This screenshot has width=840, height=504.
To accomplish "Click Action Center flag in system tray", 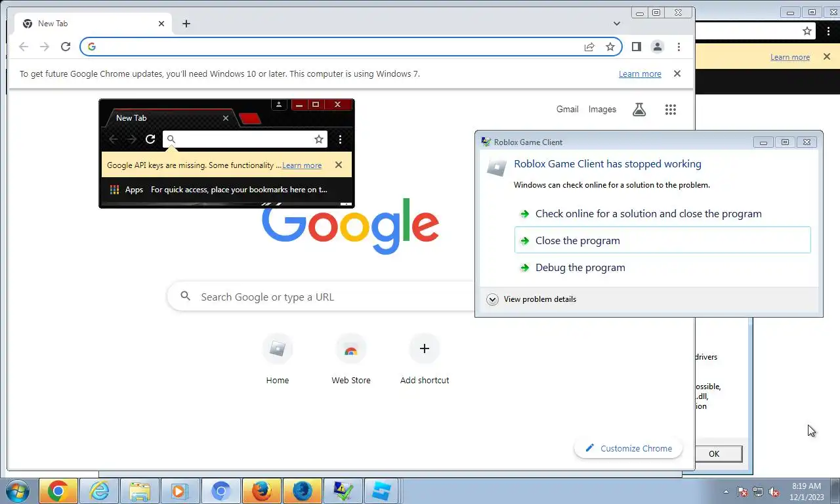I will pyautogui.click(x=742, y=492).
